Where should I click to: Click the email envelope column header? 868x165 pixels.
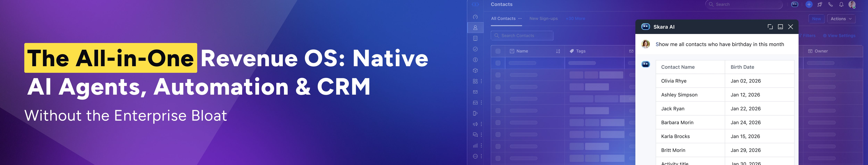pyautogui.click(x=631, y=51)
